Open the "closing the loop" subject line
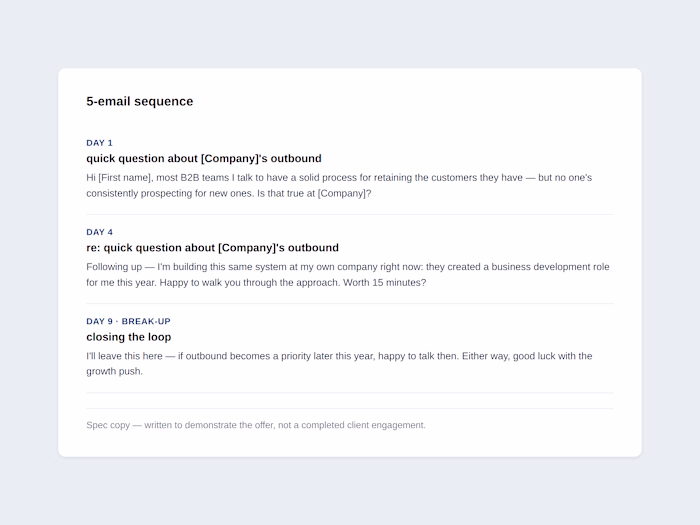The width and height of the screenshot is (700, 525). click(x=129, y=337)
